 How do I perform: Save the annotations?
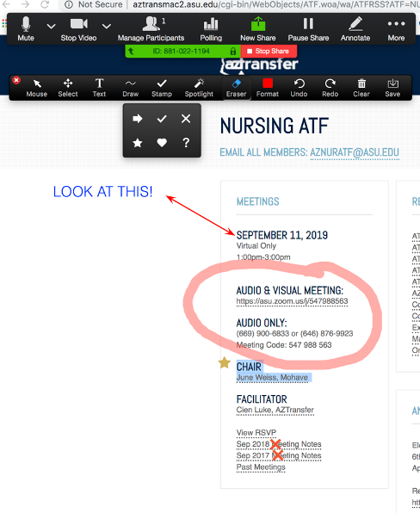392,88
